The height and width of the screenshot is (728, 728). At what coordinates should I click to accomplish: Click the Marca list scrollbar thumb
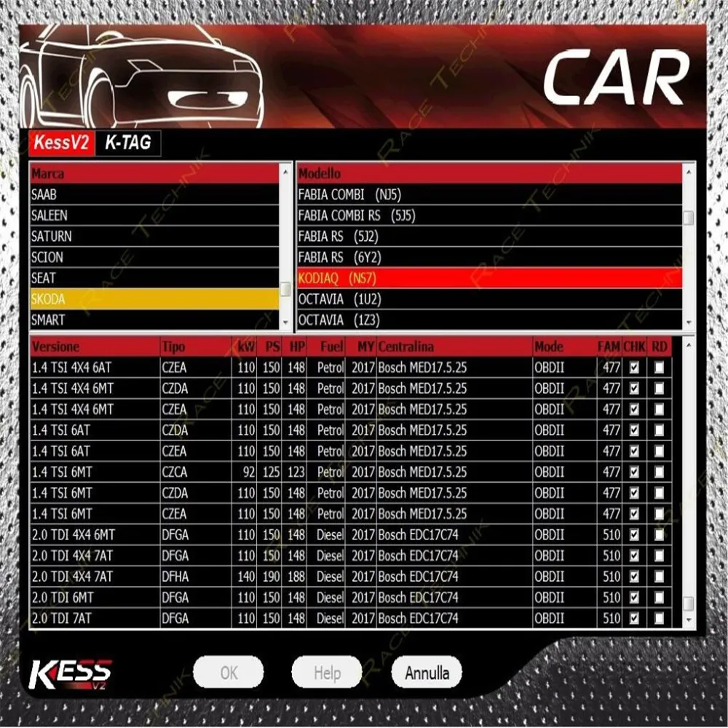[x=285, y=290]
